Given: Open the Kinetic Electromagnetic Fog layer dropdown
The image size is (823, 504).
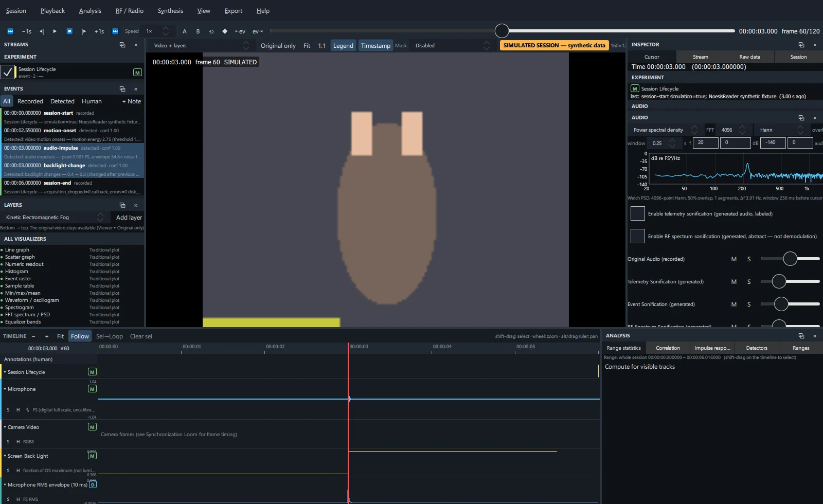Looking at the screenshot, I should [x=54, y=218].
